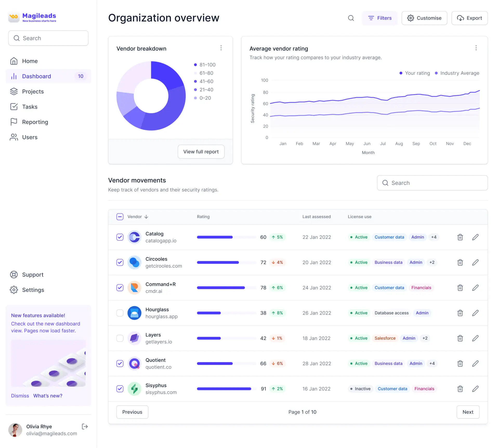Click the Industry Average legend dot
The height and width of the screenshot is (448, 499).
click(x=436, y=73)
